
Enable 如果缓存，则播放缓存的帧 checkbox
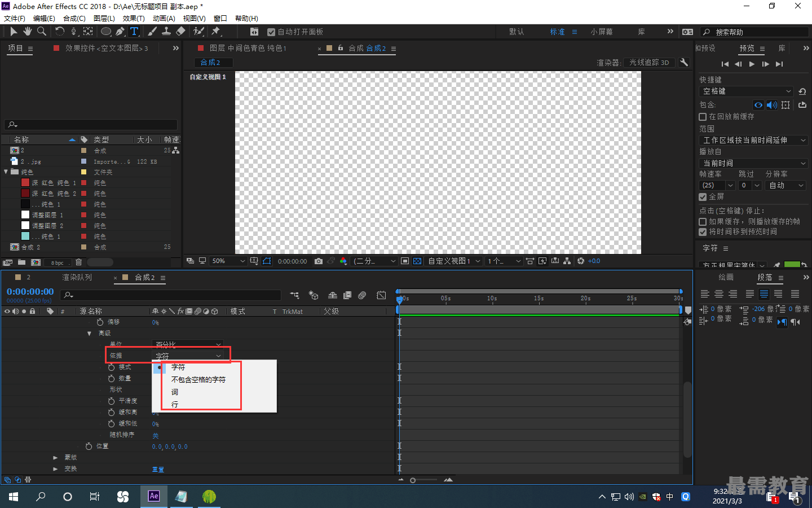point(703,222)
